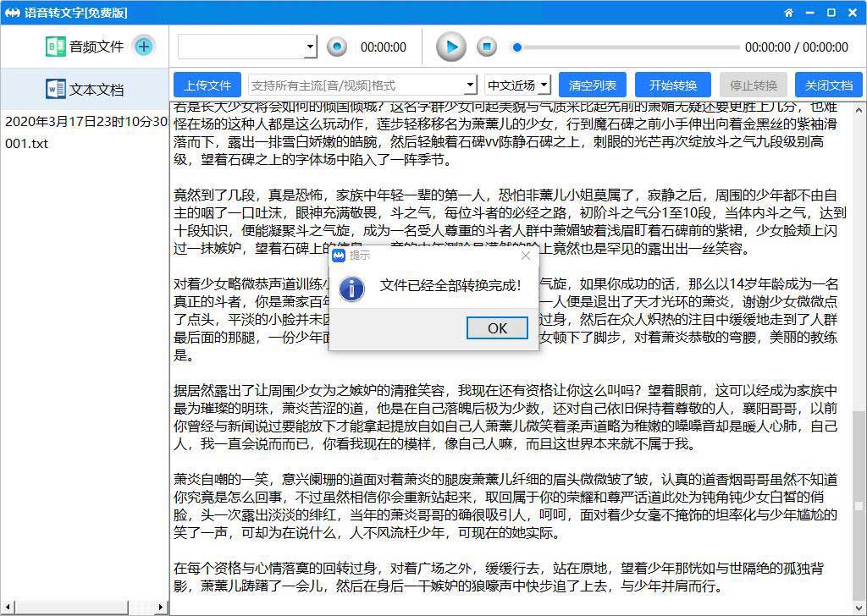Click the app logo in title bar
Screen dimensions: 867x616
12,12
